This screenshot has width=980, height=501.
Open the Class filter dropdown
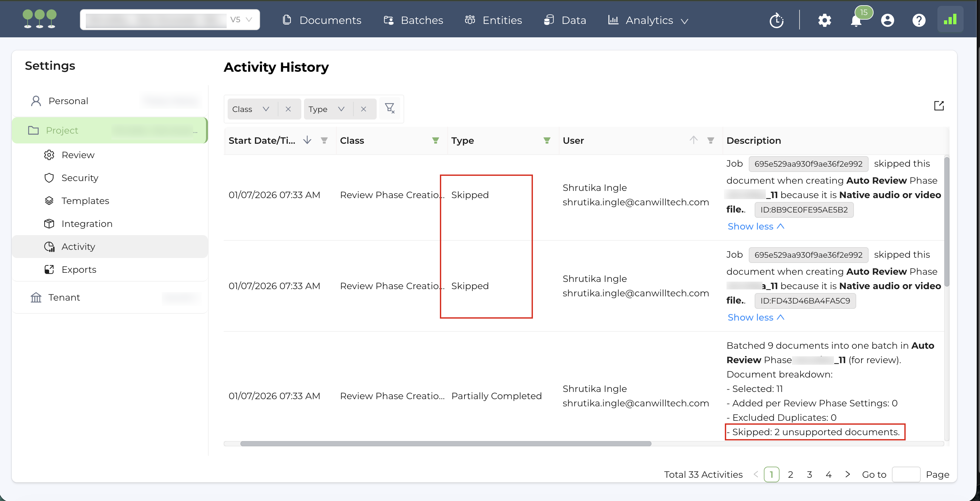pyautogui.click(x=251, y=109)
